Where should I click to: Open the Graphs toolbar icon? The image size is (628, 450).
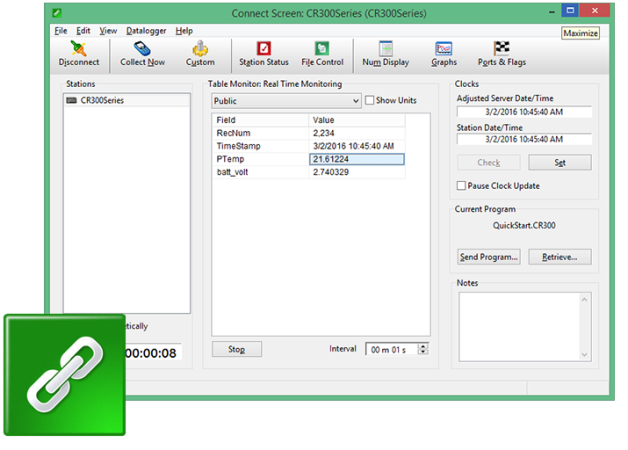point(444,48)
